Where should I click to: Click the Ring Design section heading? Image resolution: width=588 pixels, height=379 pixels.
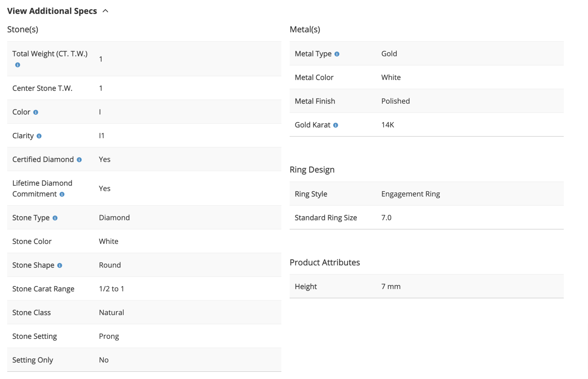coord(312,170)
